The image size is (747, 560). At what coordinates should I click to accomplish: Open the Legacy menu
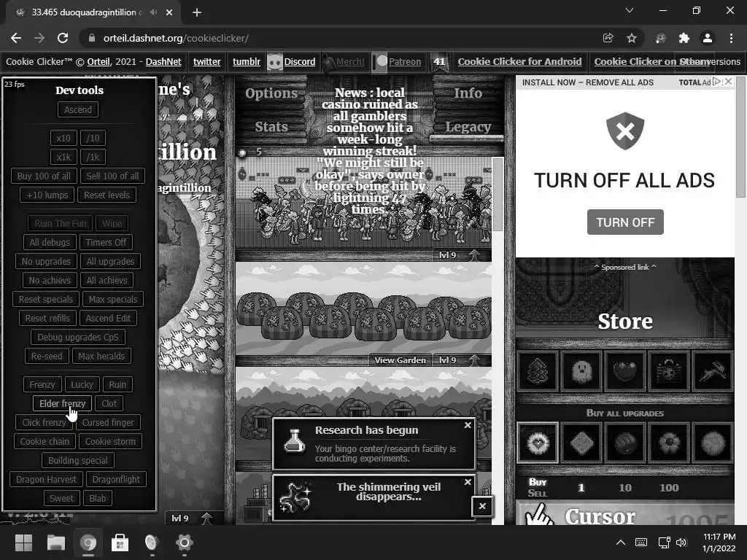tap(468, 127)
